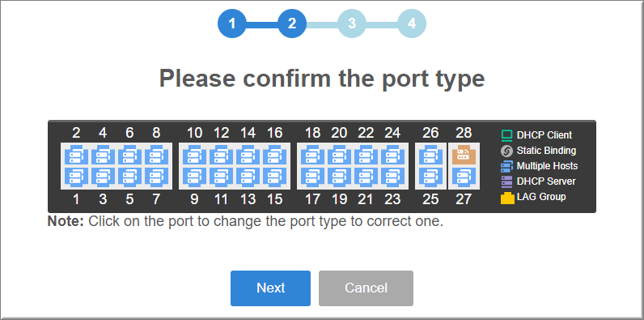Click port 25 multiple hosts icon
This screenshot has width=644, height=320.
[x=430, y=177]
